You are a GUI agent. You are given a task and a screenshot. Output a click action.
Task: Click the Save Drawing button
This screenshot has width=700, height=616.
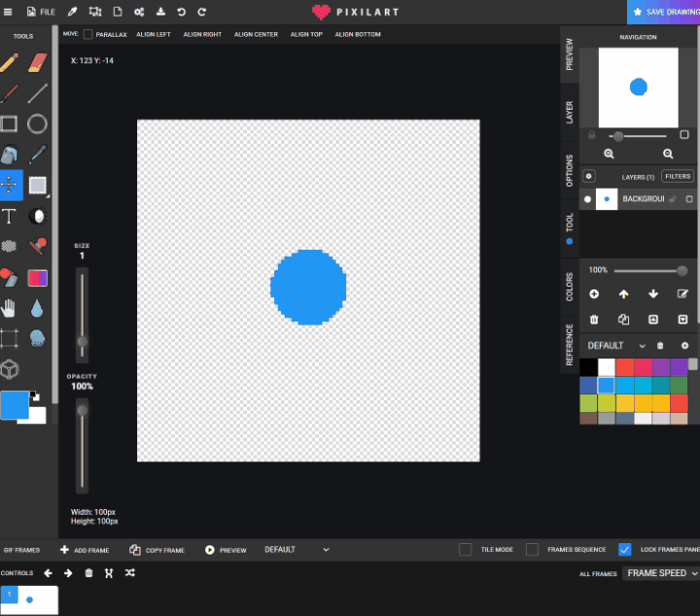pos(664,12)
